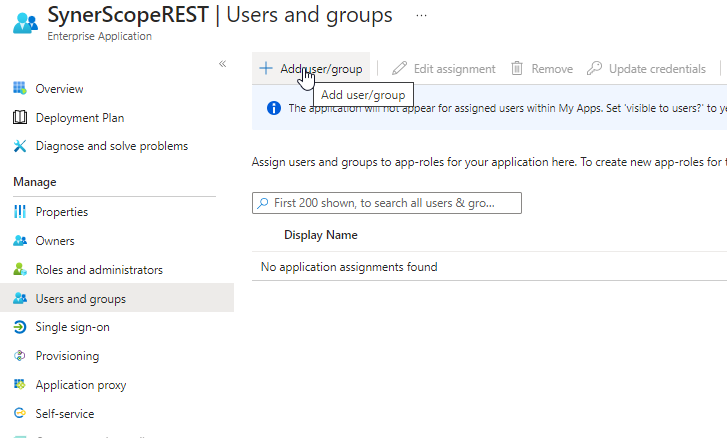Click the Roles and administrators icon

point(20,270)
